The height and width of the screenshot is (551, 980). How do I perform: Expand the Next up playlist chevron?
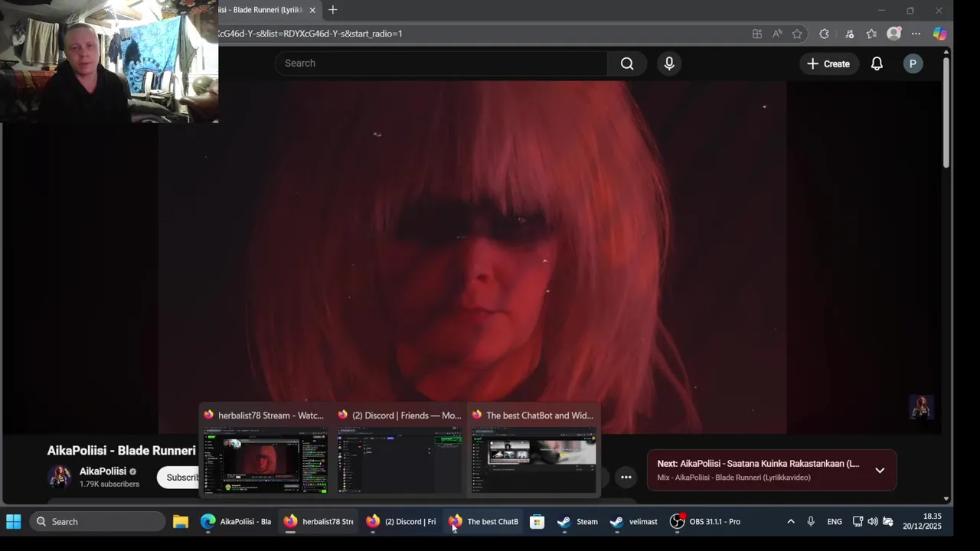(x=880, y=471)
